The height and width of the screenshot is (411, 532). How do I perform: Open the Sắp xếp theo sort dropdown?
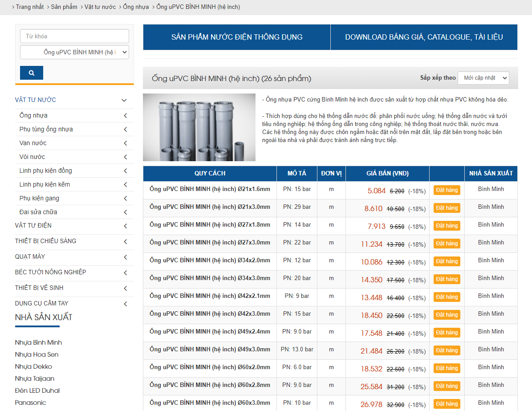click(x=483, y=78)
